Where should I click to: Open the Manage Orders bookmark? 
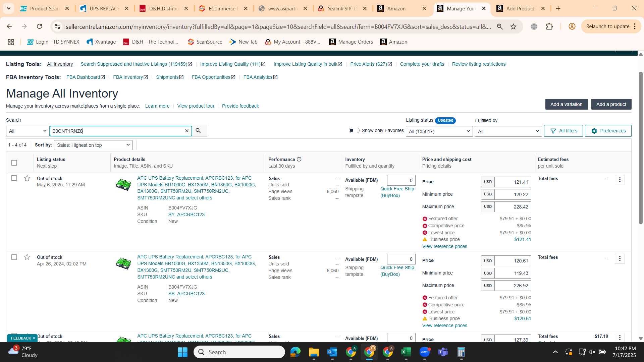click(351, 42)
